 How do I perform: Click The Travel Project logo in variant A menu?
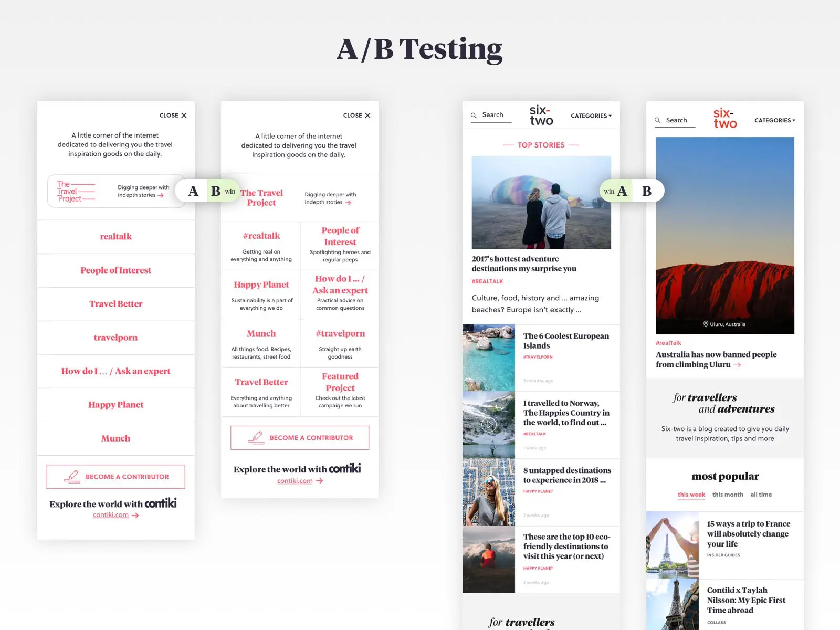76,192
